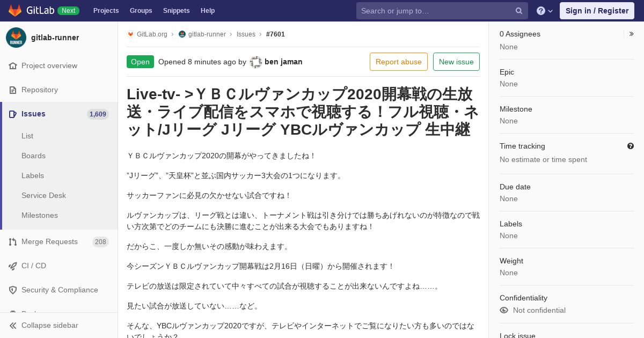Click ben jaman's avatar image
The width and height of the screenshot is (644, 338).
pyautogui.click(x=256, y=62)
